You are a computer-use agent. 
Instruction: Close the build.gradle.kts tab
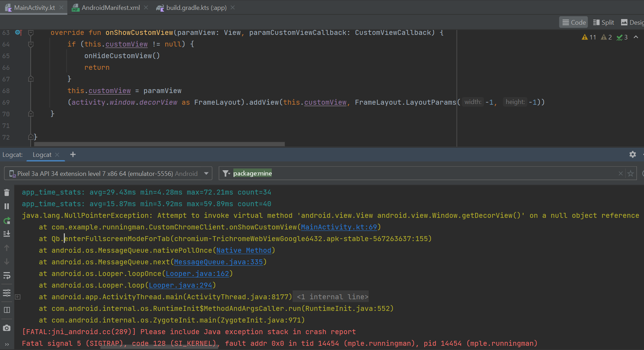click(x=233, y=7)
